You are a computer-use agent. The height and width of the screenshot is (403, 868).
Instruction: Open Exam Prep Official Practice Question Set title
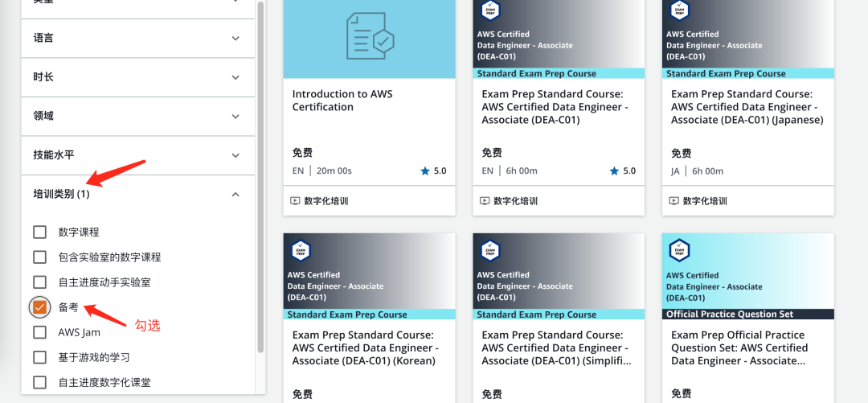pos(739,348)
